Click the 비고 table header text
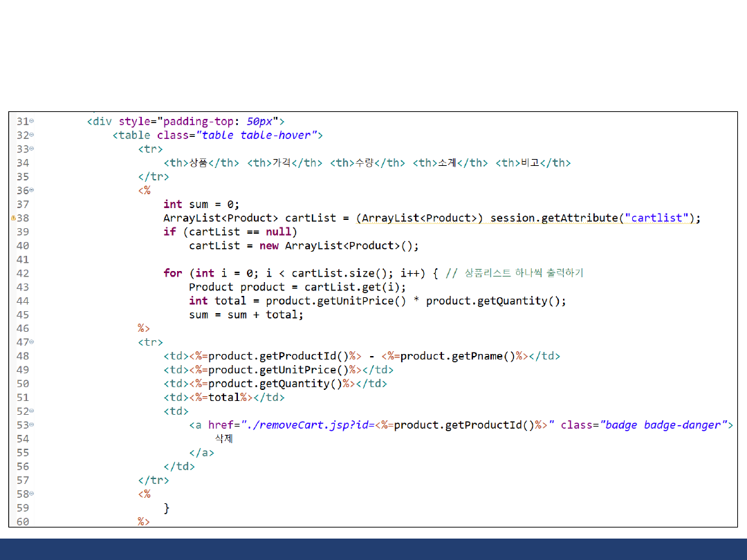 tap(530, 163)
